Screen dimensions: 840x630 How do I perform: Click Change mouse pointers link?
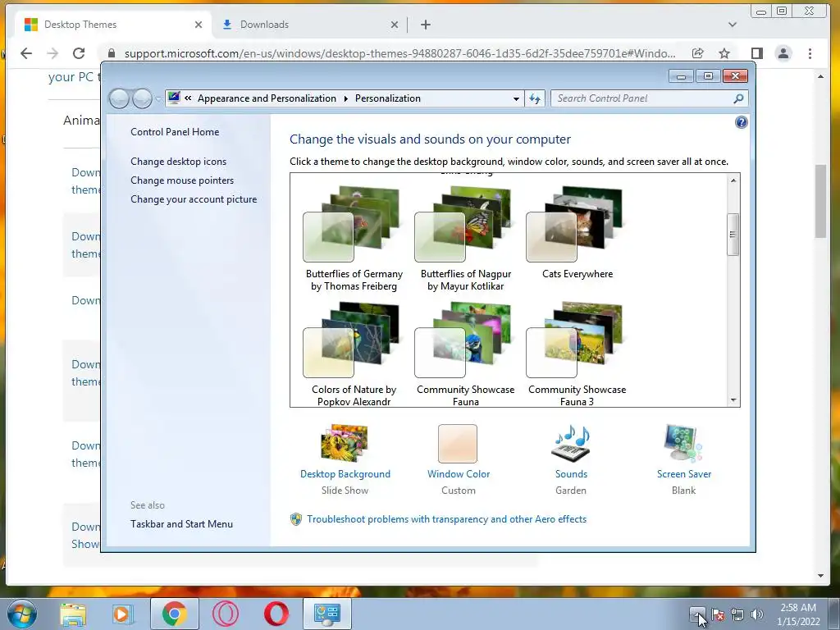(182, 180)
